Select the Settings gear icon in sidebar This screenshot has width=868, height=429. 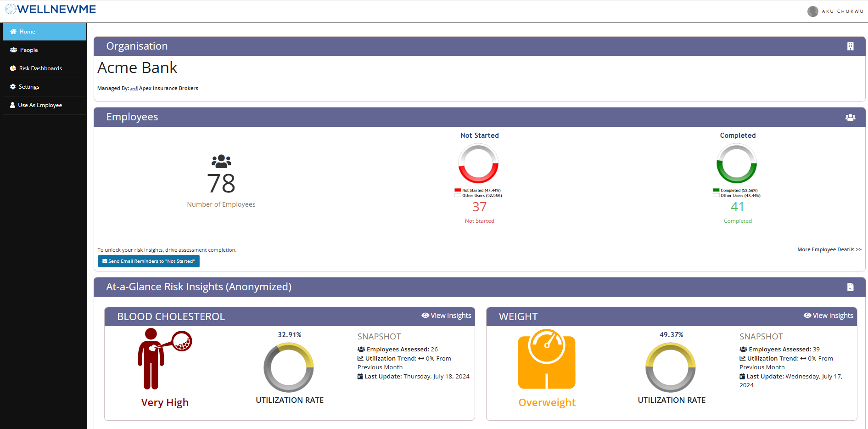13,86
